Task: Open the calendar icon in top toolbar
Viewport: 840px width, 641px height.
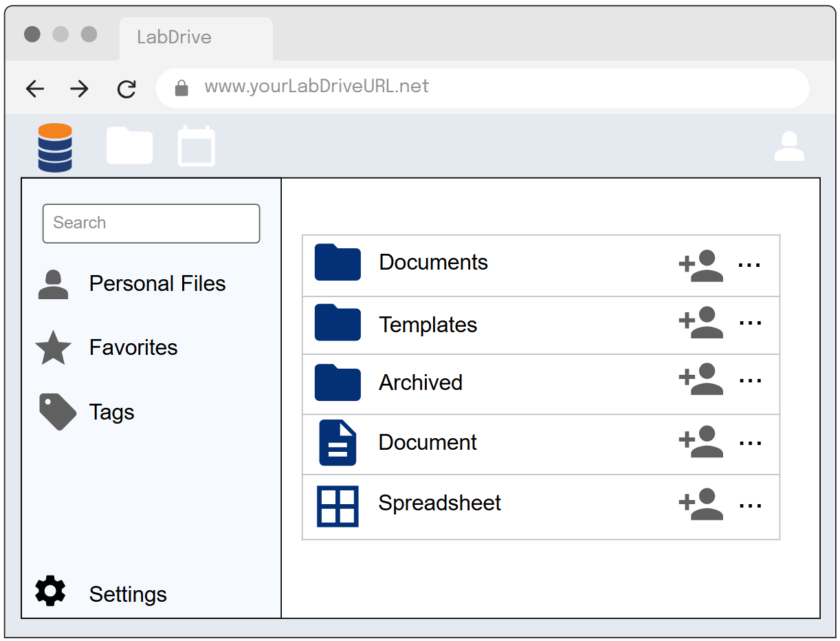Action: (197, 146)
